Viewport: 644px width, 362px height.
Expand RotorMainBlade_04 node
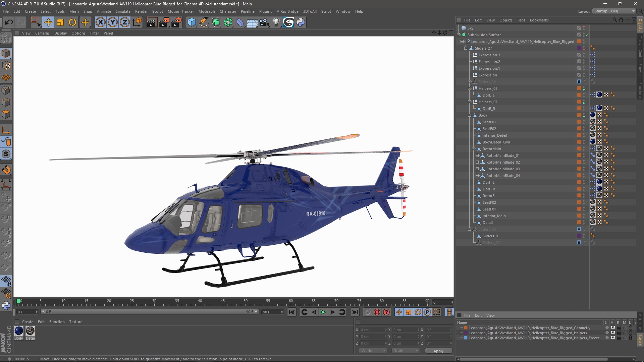477,176
